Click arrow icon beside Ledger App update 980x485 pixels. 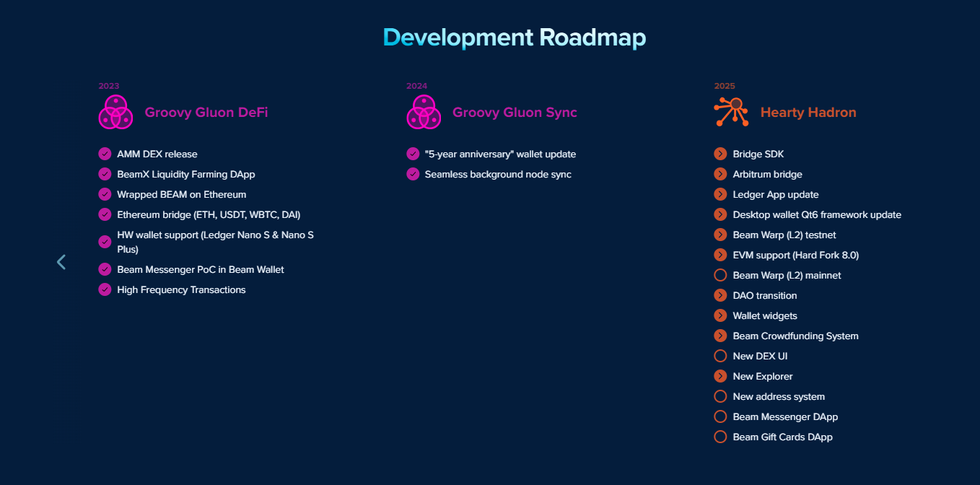(x=720, y=194)
